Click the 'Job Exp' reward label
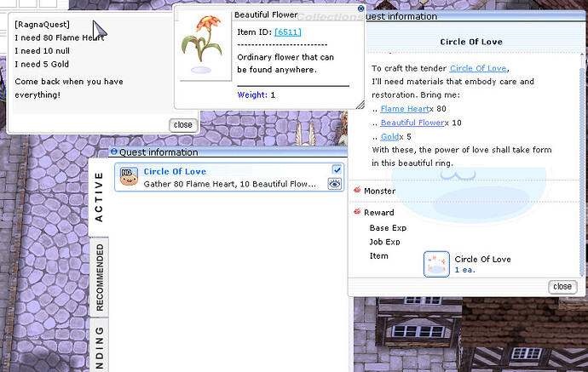 [384, 242]
